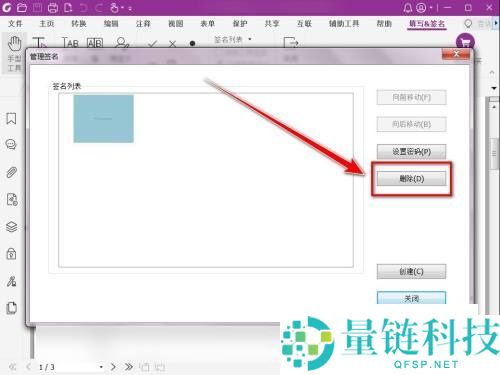Click the shopping cart icon
The height and width of the screenshot is (375, 500).
pyautogui.click(x=465, y=42)
